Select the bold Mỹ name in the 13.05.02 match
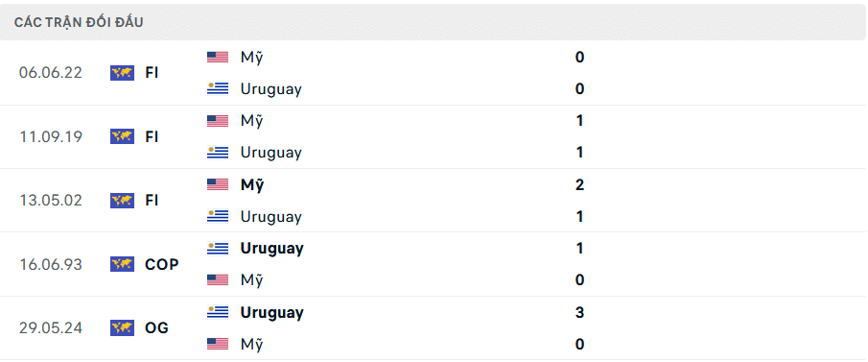Image resolution: width=868 pixels, height=362 pixels. (x=252, y=185)
